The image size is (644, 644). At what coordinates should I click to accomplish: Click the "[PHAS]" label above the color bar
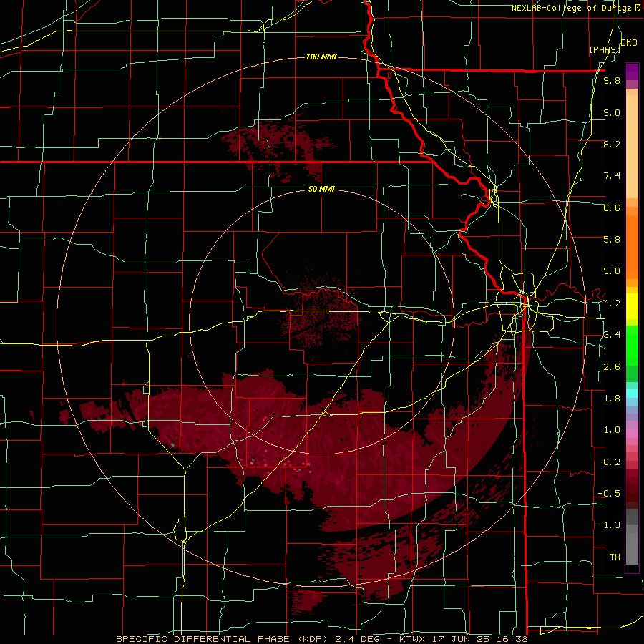pyautogui.click(x=605, y=49)
